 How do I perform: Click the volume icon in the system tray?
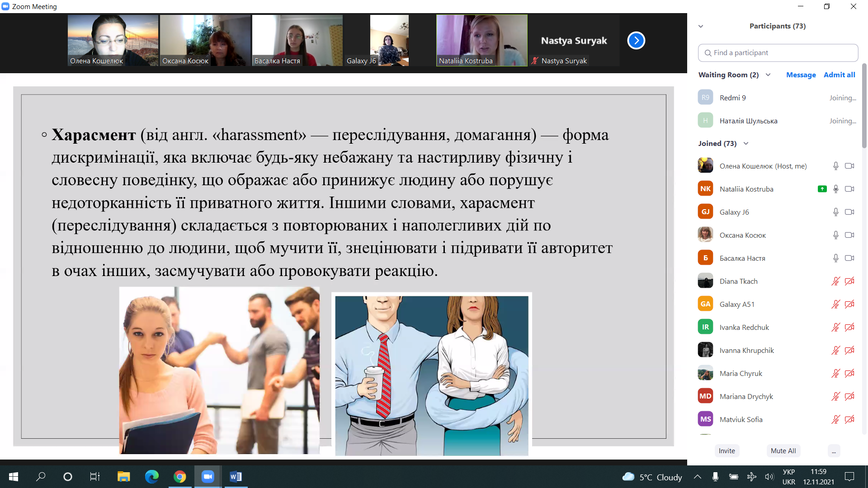[x=769, y=477]
